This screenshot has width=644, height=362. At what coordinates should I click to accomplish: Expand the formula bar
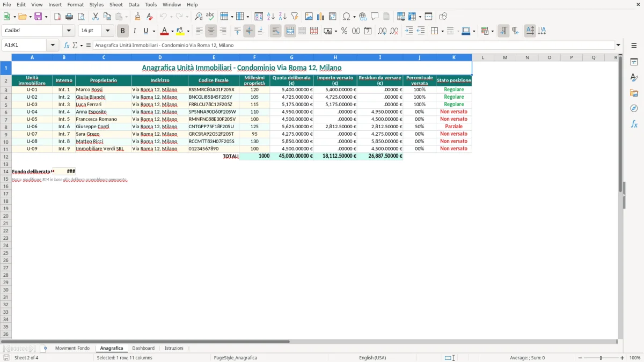click(619, 46)
